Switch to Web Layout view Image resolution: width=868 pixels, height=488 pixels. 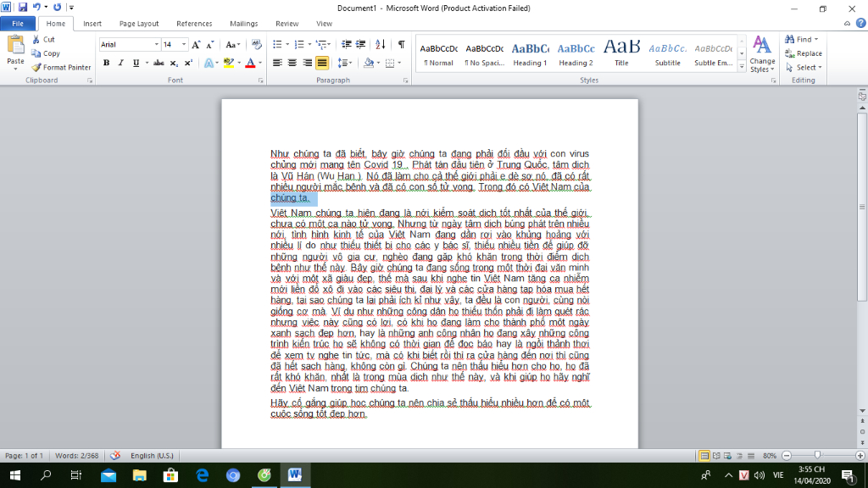point(728,456)
